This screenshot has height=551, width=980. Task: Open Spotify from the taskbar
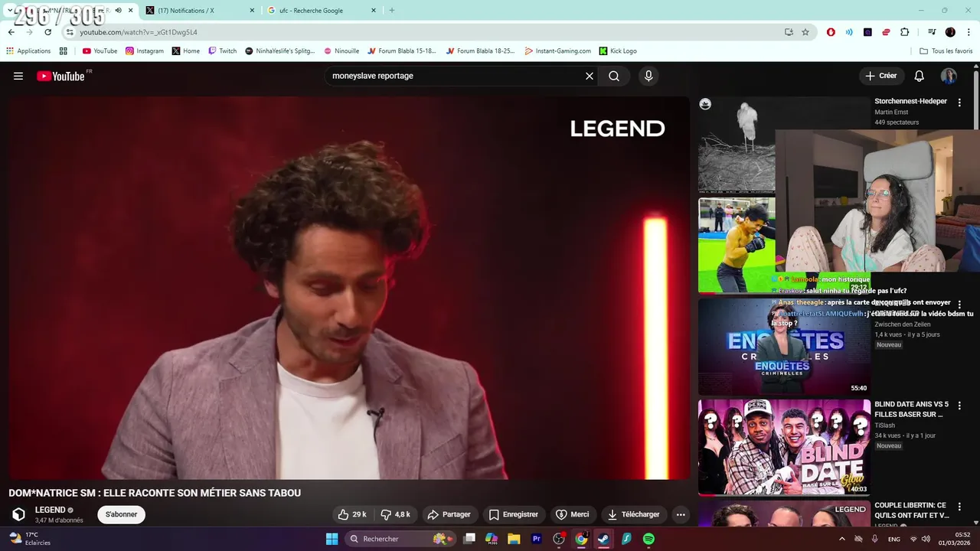tap(648, 539)
